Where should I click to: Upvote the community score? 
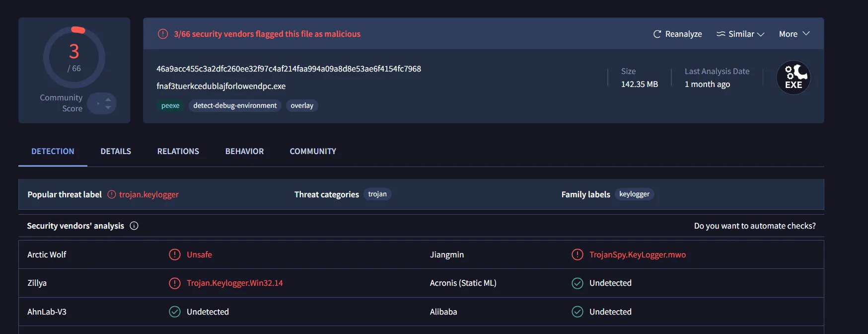pos(108,99)
